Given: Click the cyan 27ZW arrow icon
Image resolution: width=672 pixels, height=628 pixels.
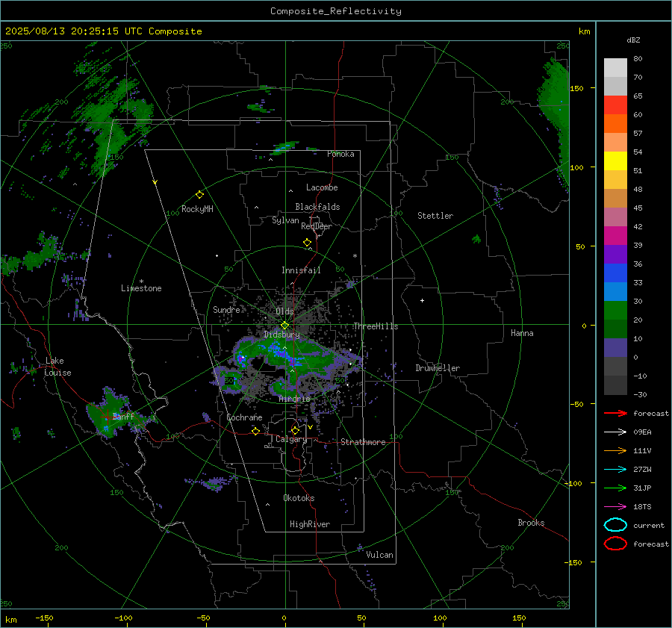Looking at the screenshot, I should pos(615,470).
